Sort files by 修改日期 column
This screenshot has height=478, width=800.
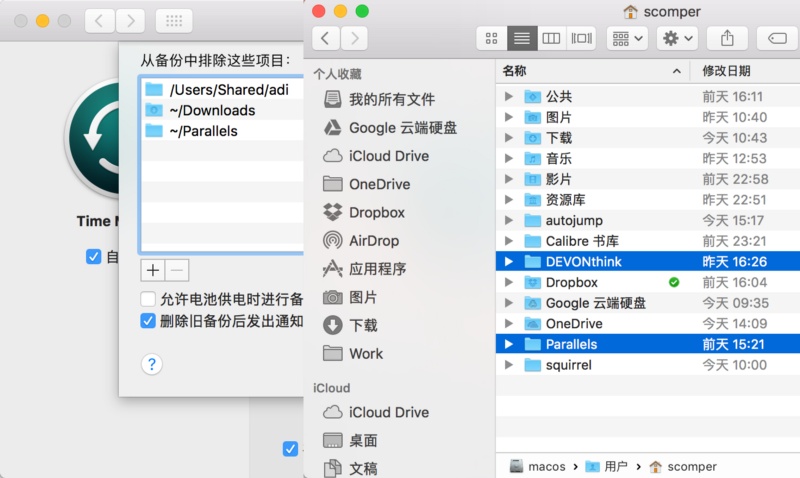point(745,71)
